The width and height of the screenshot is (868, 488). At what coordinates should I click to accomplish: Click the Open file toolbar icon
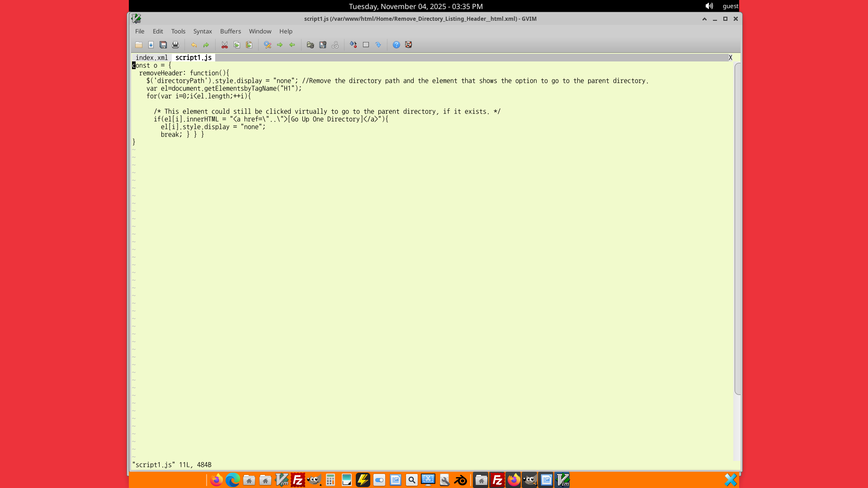(x=139, y=45)
